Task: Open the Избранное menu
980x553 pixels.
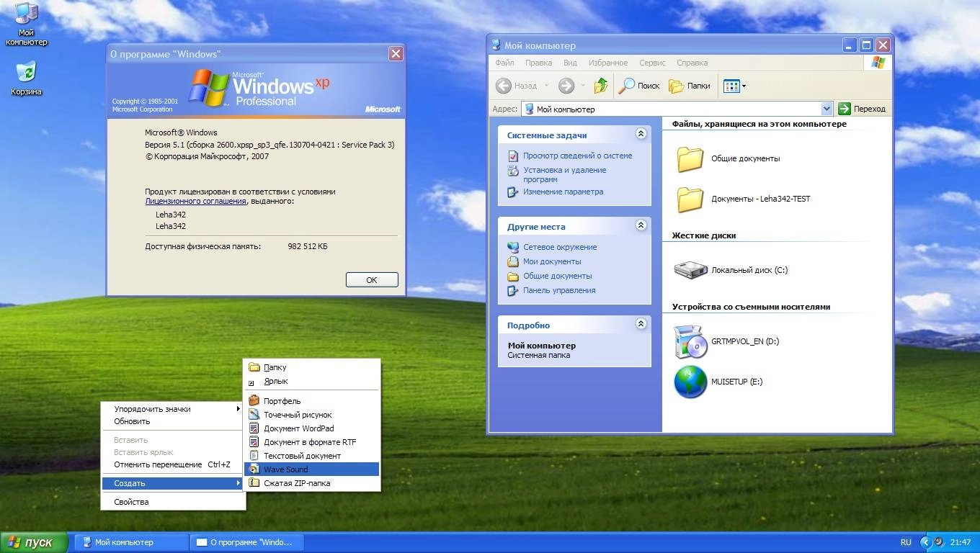Action: [608, 63]
